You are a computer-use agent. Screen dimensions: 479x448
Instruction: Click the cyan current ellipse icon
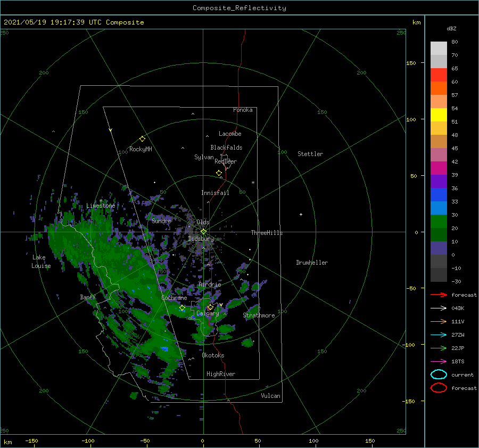pyautogui.click(x=439, y=374)
